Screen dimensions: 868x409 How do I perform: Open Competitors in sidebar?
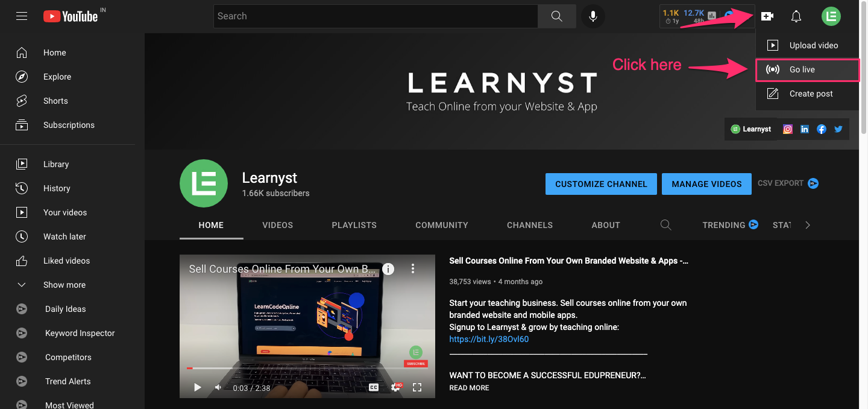pyautogui.click(x=72, y=357)
